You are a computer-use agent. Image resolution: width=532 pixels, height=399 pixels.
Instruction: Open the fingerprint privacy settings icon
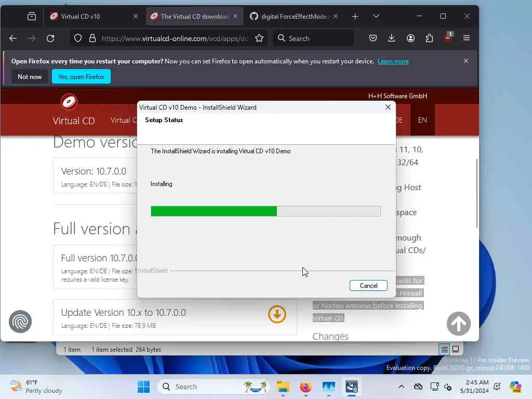(x=20, y=321)
